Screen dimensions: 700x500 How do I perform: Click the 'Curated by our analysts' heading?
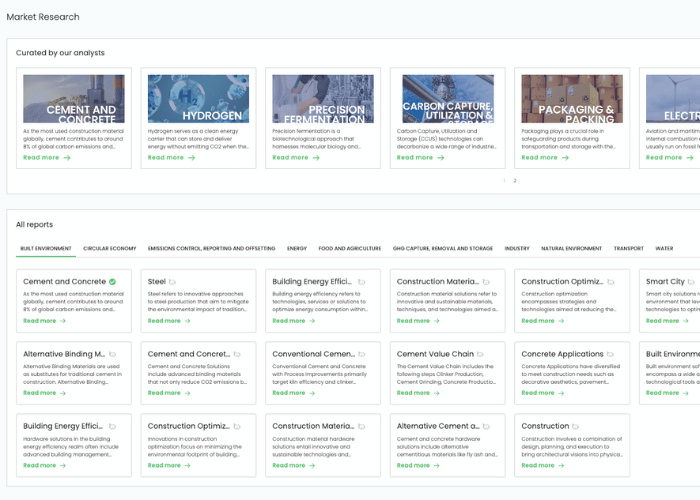pos(60,53)
